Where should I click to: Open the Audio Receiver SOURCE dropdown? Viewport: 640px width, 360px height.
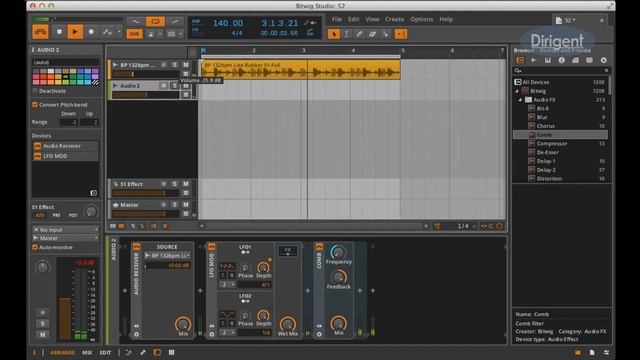pos(167,256)
